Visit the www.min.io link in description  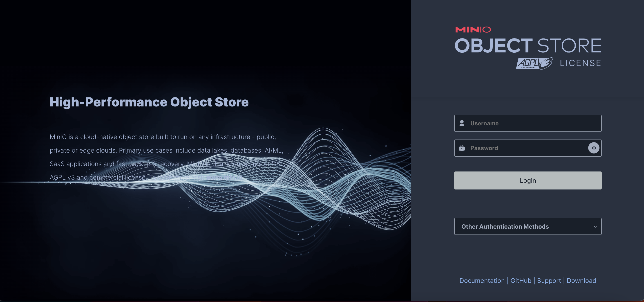tap(224, 177)
